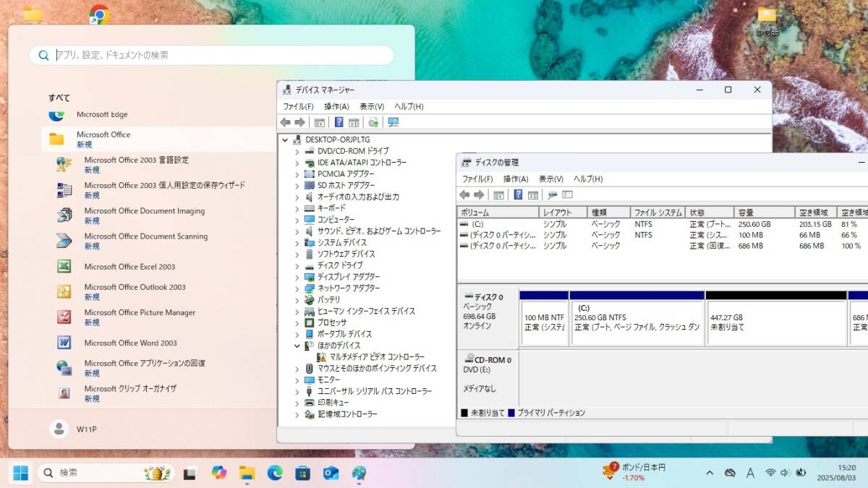Select the (C:) 250.60 GB NTFS partition block
Viewport: 868px width, 488px height.
pos(637,318)
